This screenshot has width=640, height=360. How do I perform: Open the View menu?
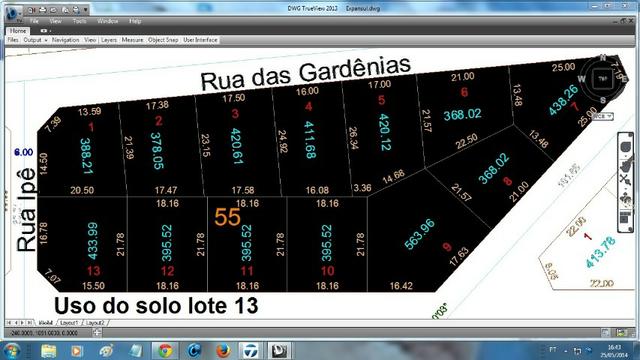pos(55,21)
